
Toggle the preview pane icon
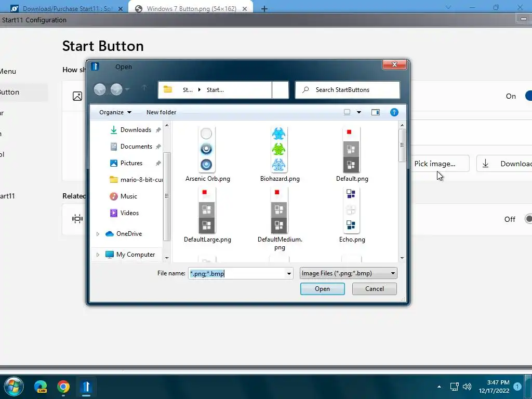(x=375, y=112)
